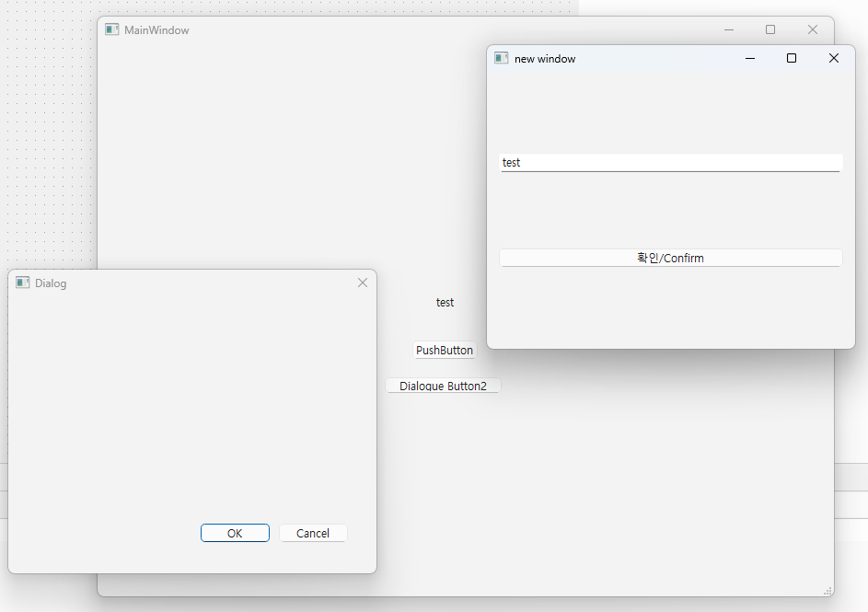Click the "test" label in MainWindow

(445, 302)
